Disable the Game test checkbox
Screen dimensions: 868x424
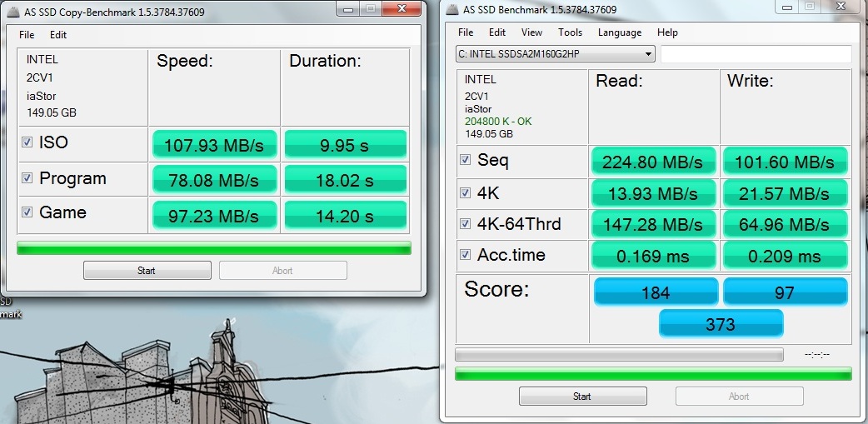(27, 212)
